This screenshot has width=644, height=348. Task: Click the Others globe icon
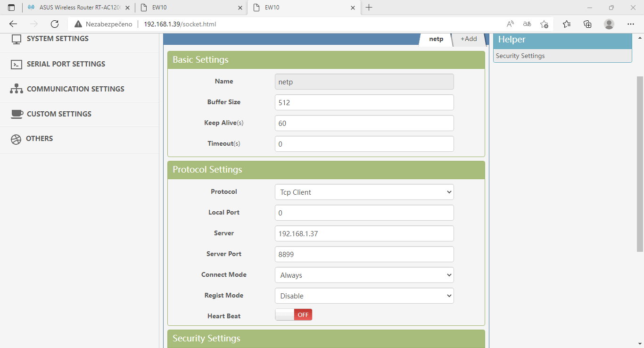click(16, 139)
